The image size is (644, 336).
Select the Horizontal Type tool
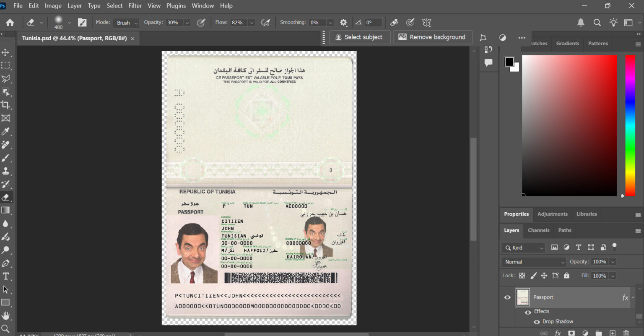click(5, 276)
